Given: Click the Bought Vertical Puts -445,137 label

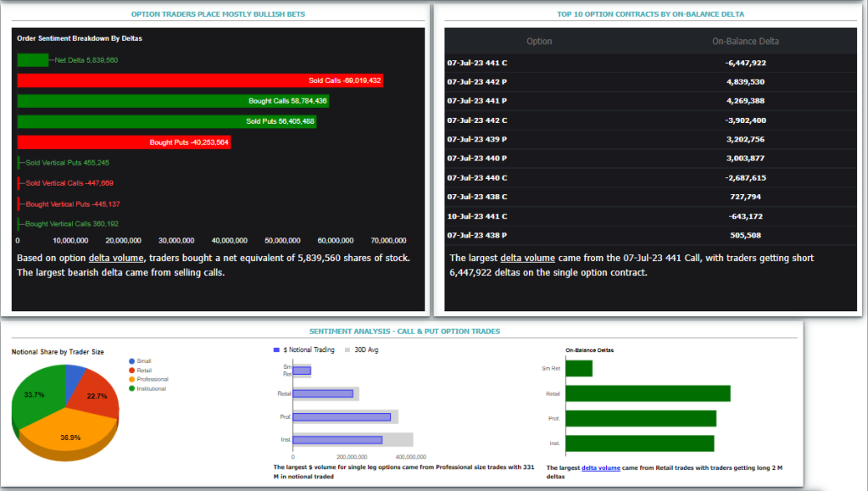Looking at the screenshot, I should coord(73,204).
